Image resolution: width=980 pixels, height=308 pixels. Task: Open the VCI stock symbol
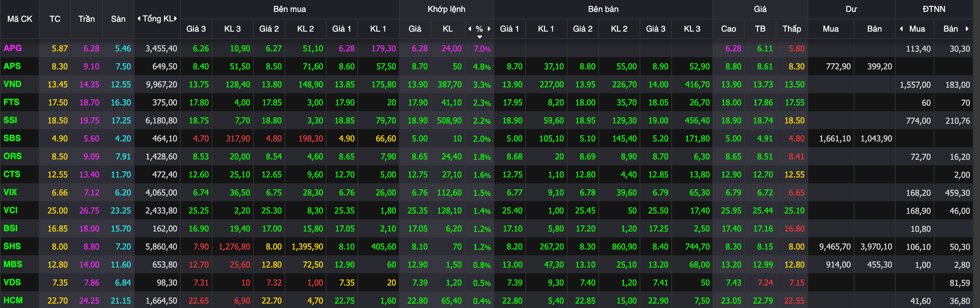click(x=11, y=210)
